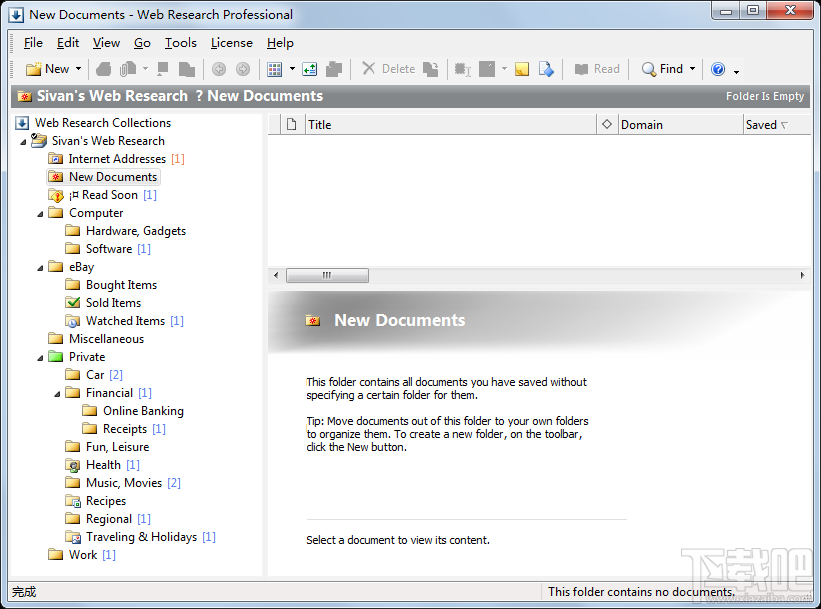Image resolution: width=821 pixels, height=609 pixels.
Task: Open the Tools menu
Action: pyautogui.click(x=180, y=43)
